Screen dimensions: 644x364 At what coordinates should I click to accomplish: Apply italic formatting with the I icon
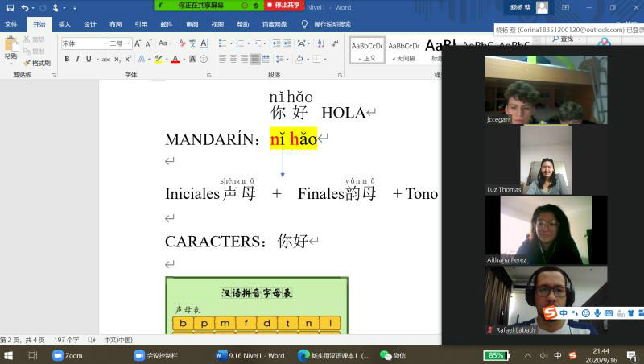[78, 59]
